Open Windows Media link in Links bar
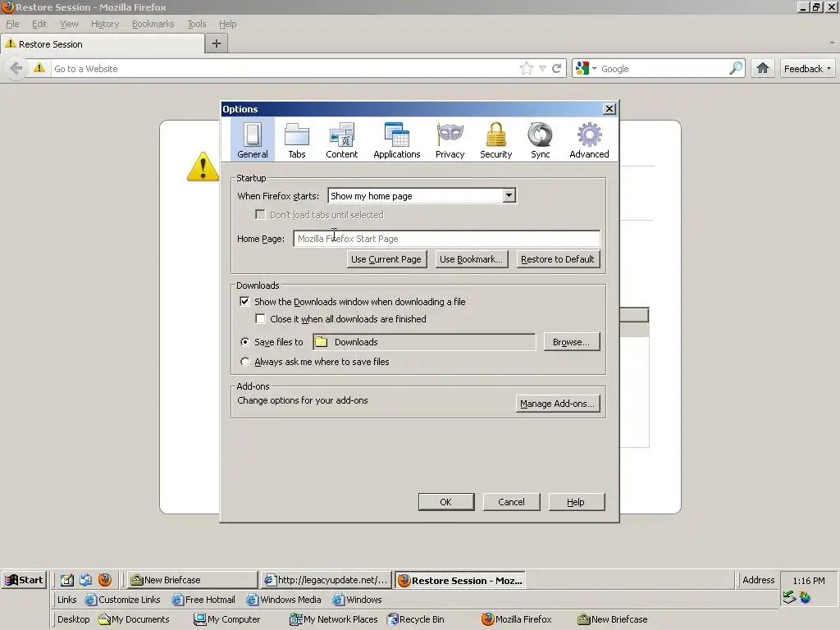The image size is (840, 630). pos(284,600)
